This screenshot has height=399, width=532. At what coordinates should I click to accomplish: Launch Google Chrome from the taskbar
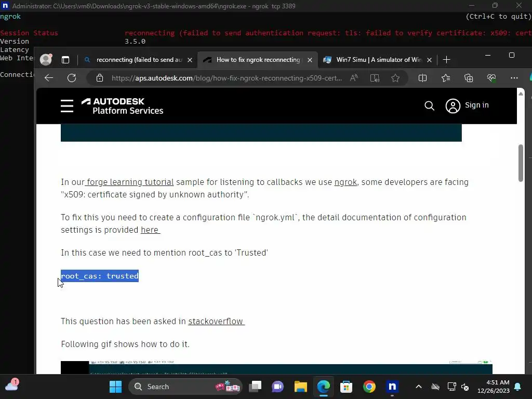click(x=369, y=387)
